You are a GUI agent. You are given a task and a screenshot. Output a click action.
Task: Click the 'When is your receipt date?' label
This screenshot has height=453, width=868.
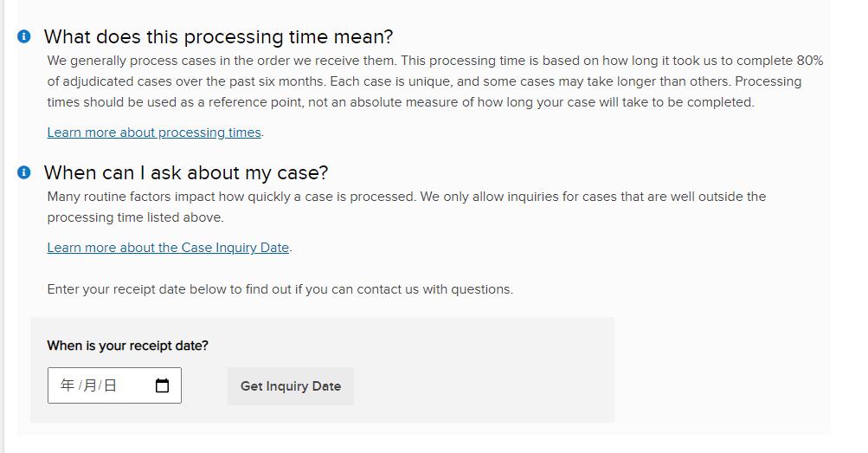tap(127, 346)
